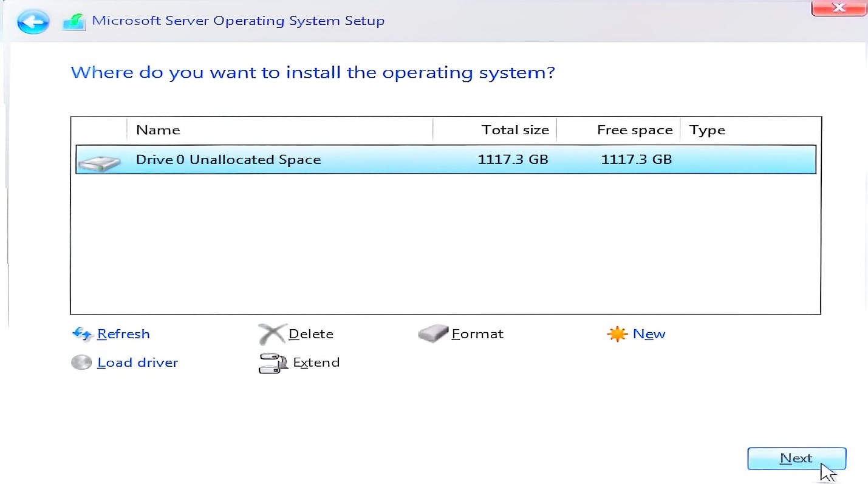Choose the Delete partition option
This screenshot has height=484, width=868.
pyautogui.click(x=311, y=334)
